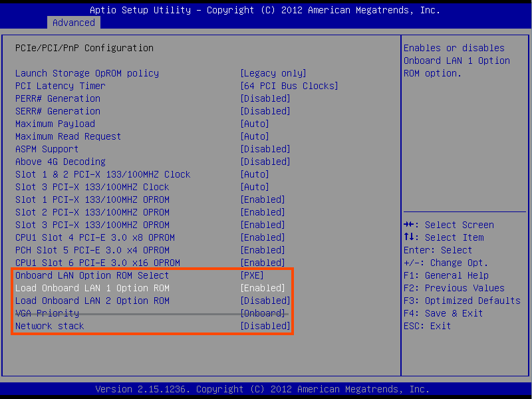532x399 pixels.
Task: Open Maximum Payload Auto option
Action: click(254, 124)
